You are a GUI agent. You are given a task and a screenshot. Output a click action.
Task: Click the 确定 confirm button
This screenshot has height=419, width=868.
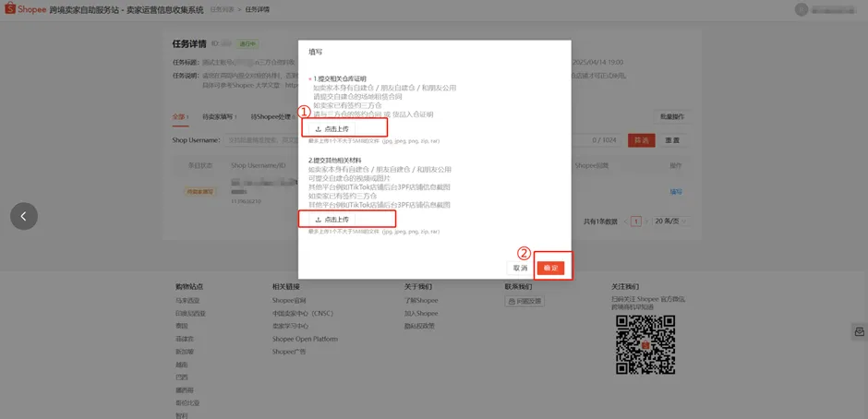coord(550,268)
